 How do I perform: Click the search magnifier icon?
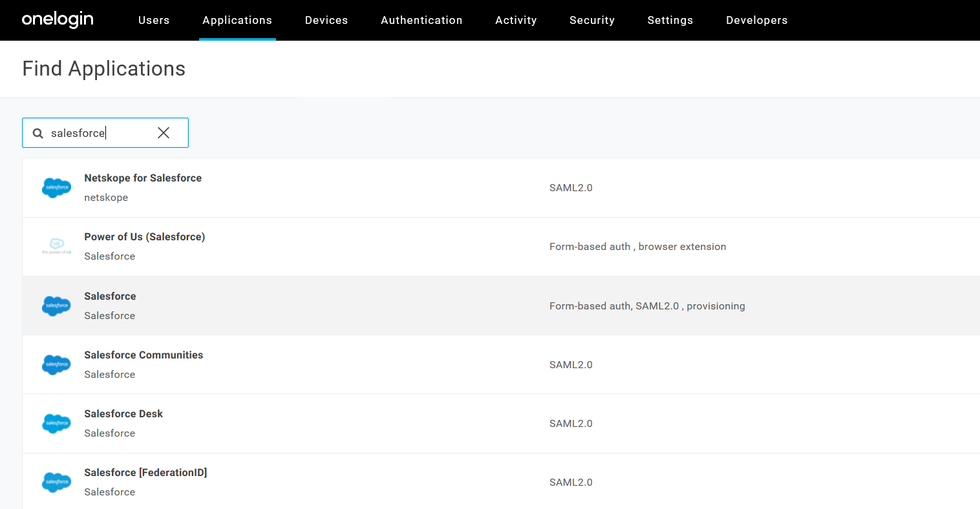coord(38,133)
